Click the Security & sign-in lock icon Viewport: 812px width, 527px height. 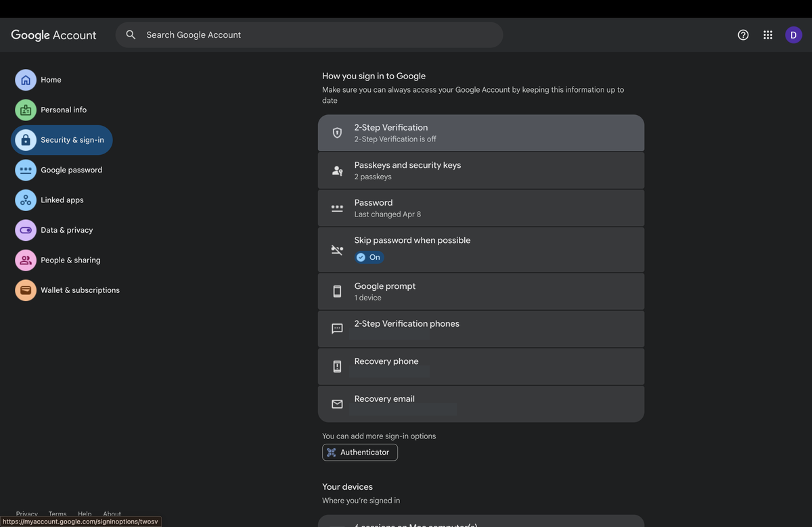[26, 140]
